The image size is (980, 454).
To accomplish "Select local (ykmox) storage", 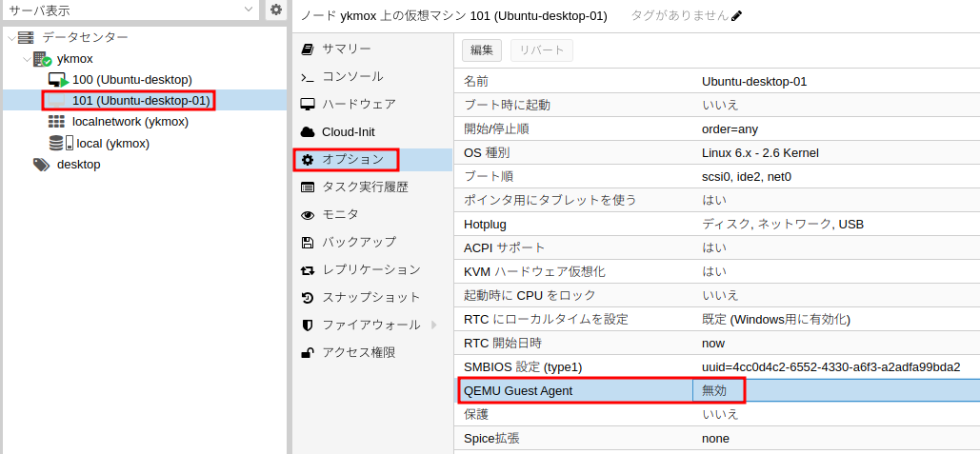I will [x=113, y=144].
